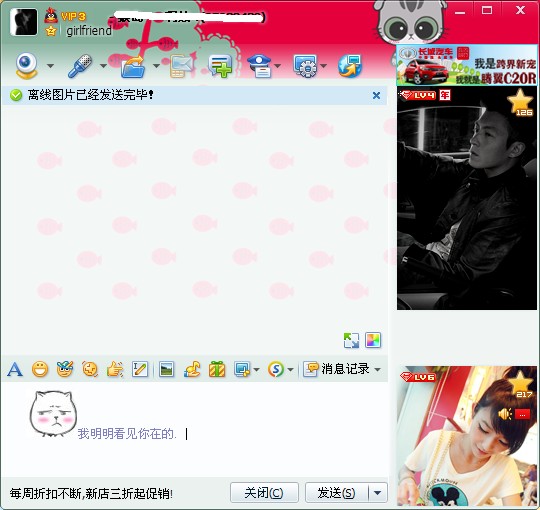Click the red ellipsis button on lower show
Screen dimensions: 540x510
point(522,414)
